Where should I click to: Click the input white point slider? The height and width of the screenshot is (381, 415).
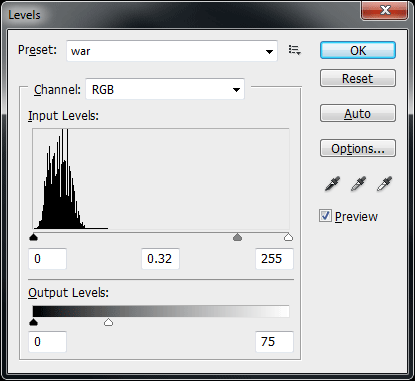(288, 237)
